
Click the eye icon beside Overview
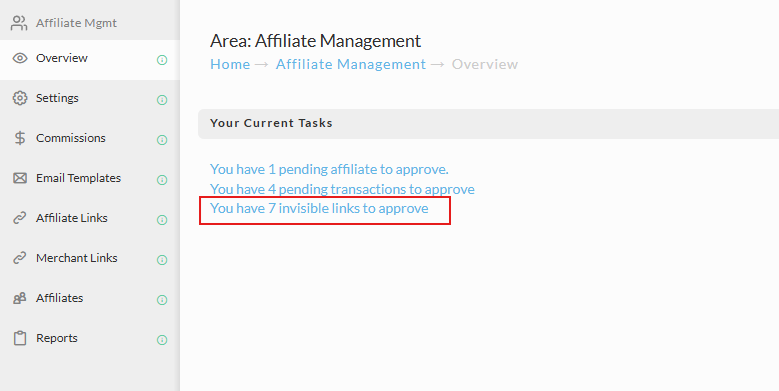click(20, 58)
